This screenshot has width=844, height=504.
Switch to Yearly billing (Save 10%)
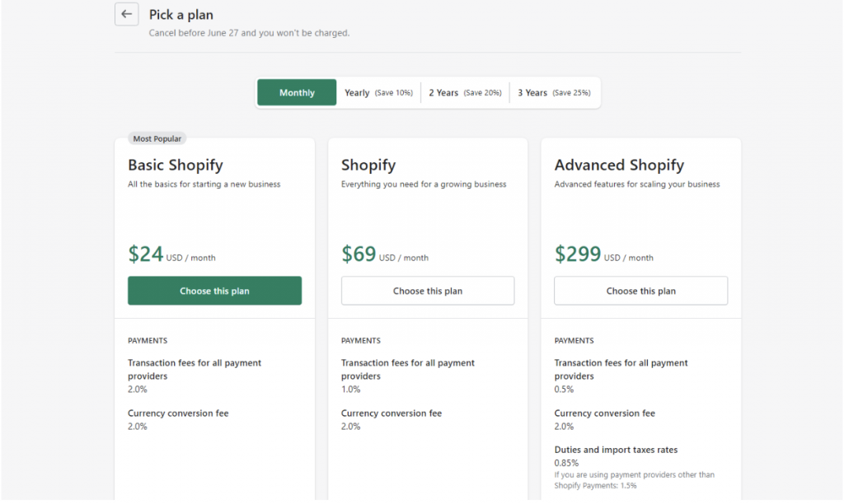coord(378,92)
